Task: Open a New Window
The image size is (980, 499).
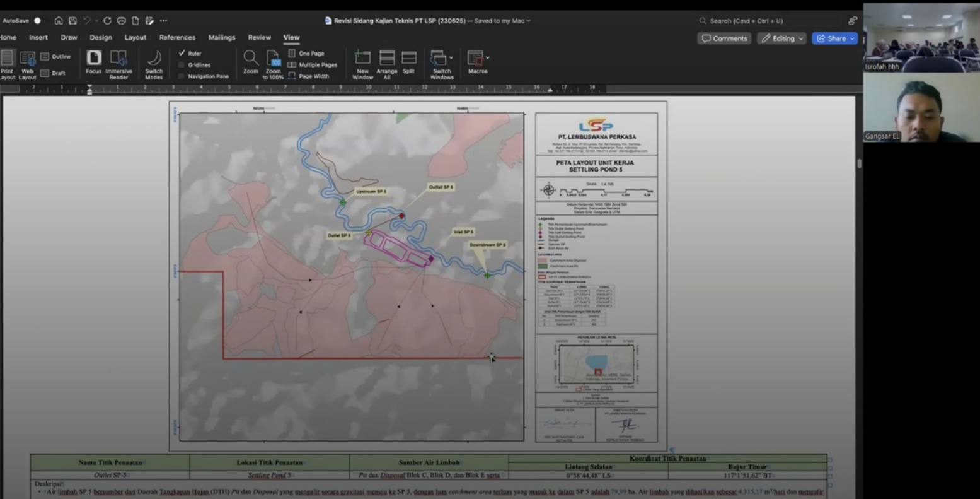Action: click(x=362, y=61)
